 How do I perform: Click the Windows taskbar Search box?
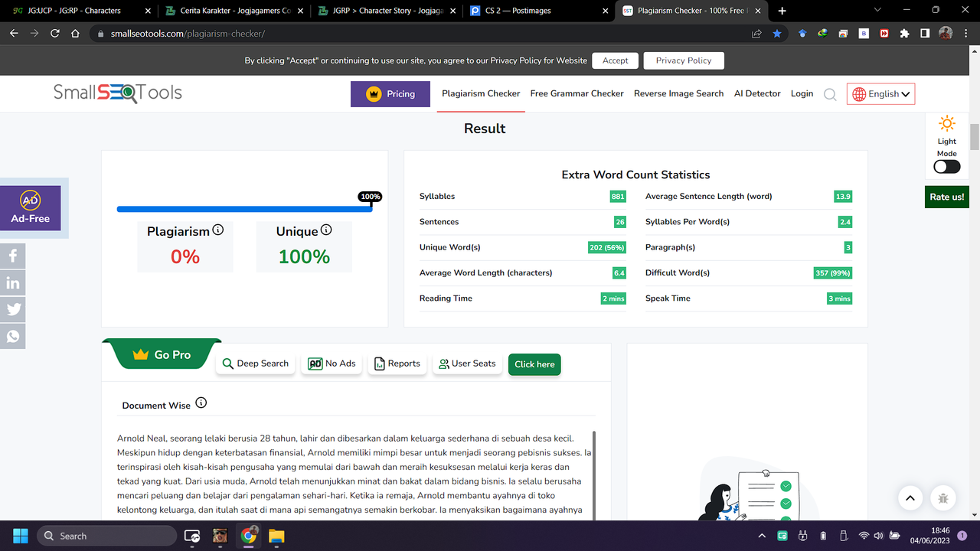click(106, 536)
